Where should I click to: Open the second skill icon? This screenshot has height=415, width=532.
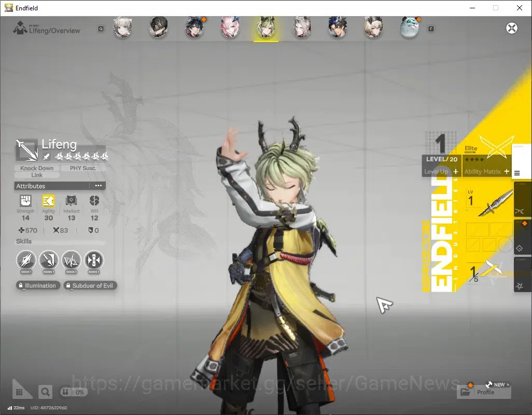pos(49,260)
